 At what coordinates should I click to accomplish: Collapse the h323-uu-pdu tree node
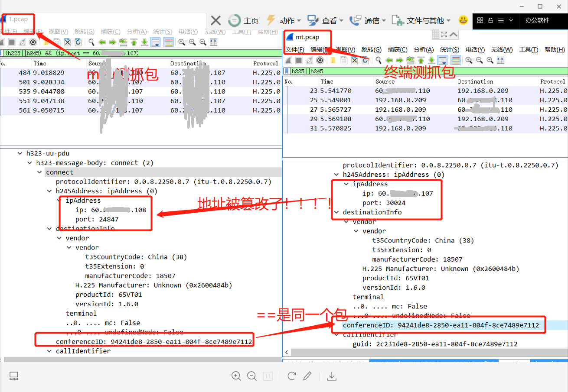[20, 153]
